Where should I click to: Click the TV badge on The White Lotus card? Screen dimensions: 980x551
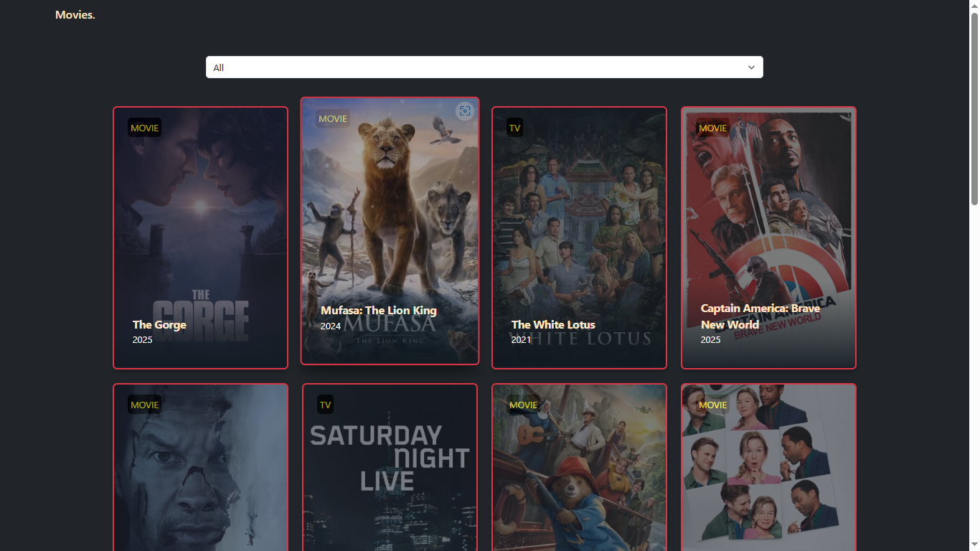tap(514, 128)
